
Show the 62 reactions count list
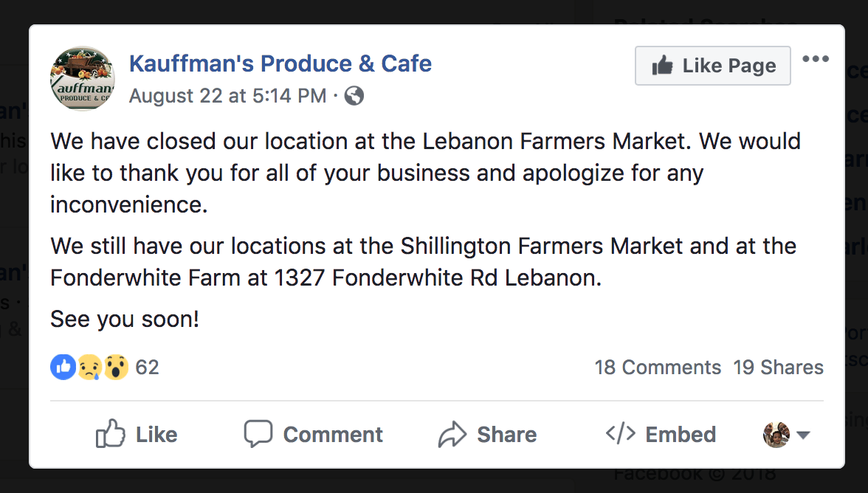coord(148,368)
